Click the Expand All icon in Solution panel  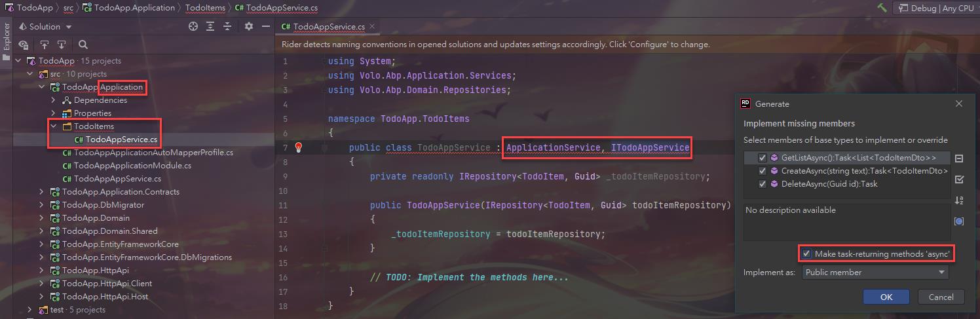(210, 27)
